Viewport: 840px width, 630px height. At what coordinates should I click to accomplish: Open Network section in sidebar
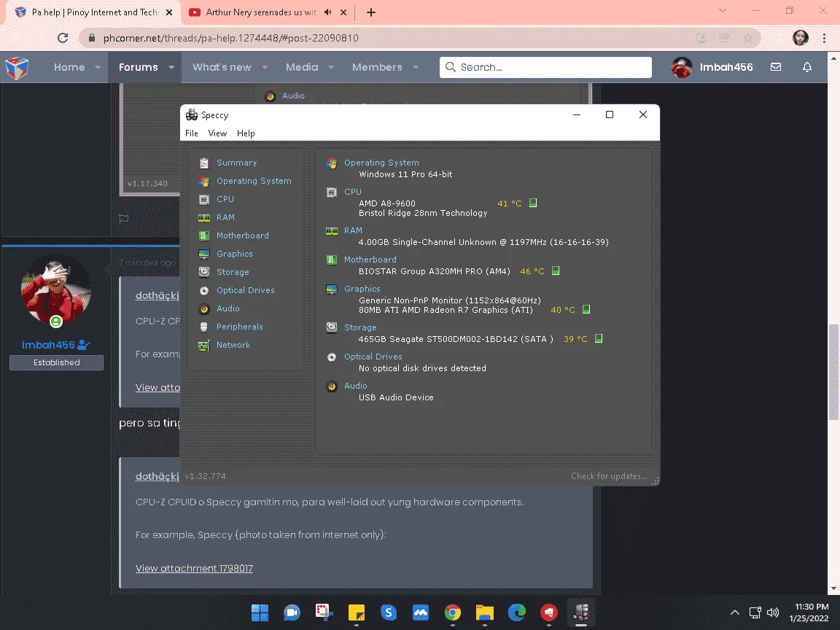(233, 345)
